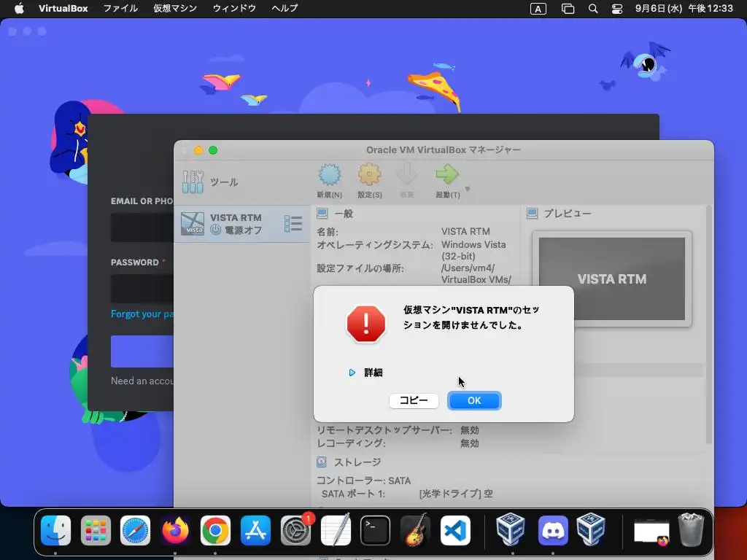Click the レコーディング: label text

351,443
